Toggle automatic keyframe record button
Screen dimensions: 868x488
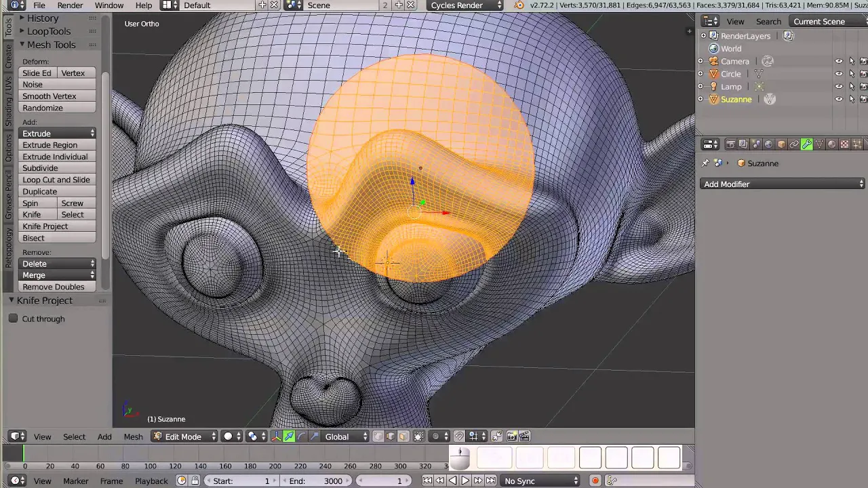[595, 481]
